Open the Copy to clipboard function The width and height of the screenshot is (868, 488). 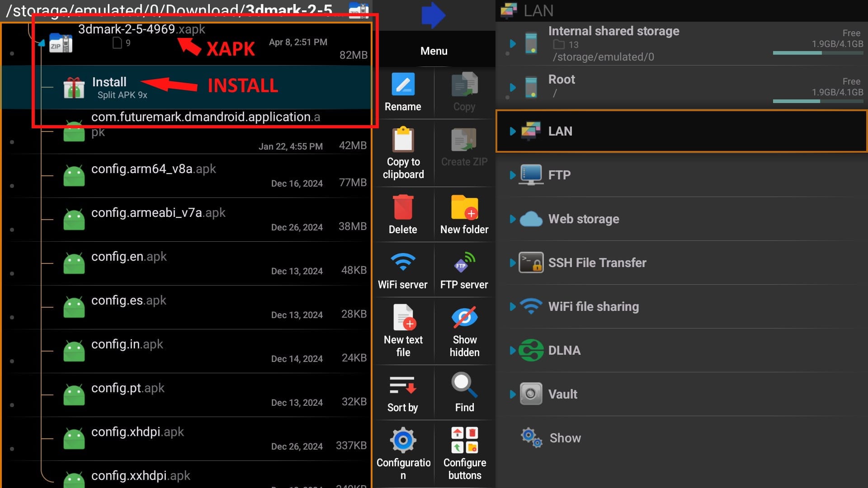(x=403, y=151)
